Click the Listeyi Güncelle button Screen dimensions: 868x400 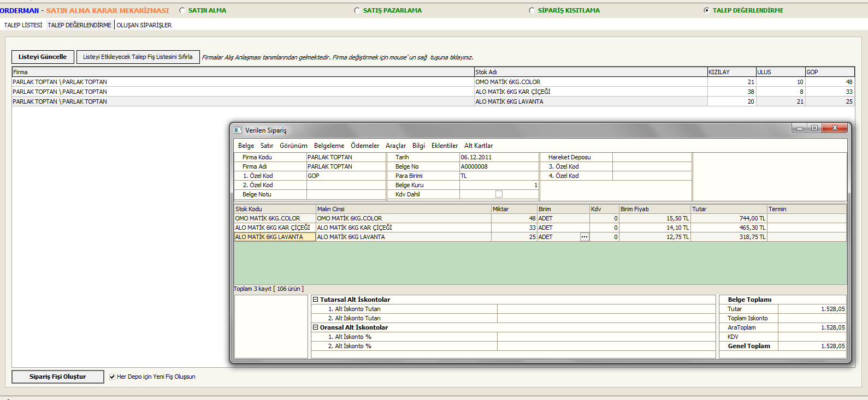click(43, 57)
